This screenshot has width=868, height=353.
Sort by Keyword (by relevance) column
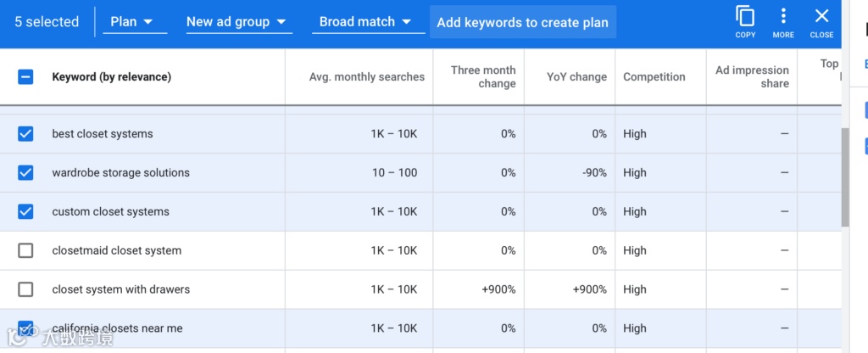111,76
